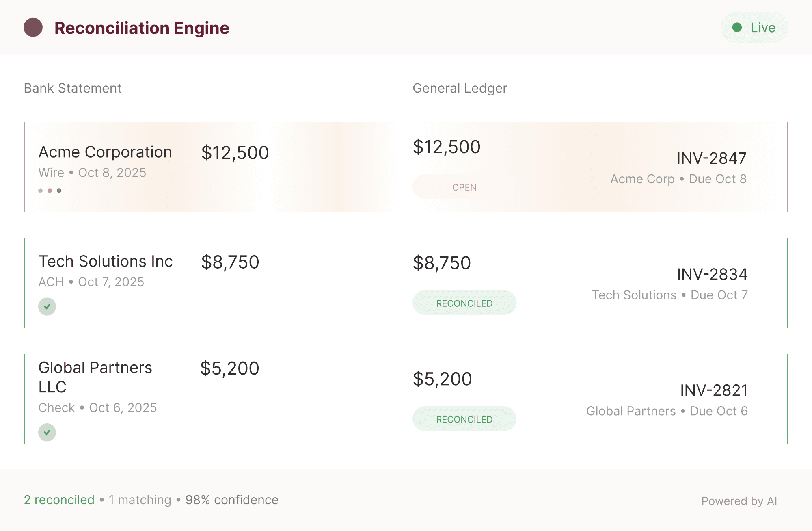
Task: Open invoice INV-2847
Action: [x=711, y=158]
